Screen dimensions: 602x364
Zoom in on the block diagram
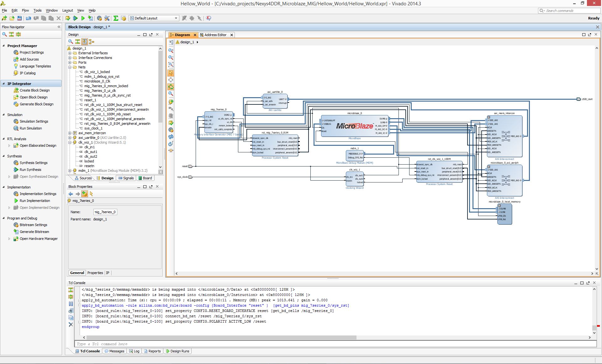(x=171, y=50)
